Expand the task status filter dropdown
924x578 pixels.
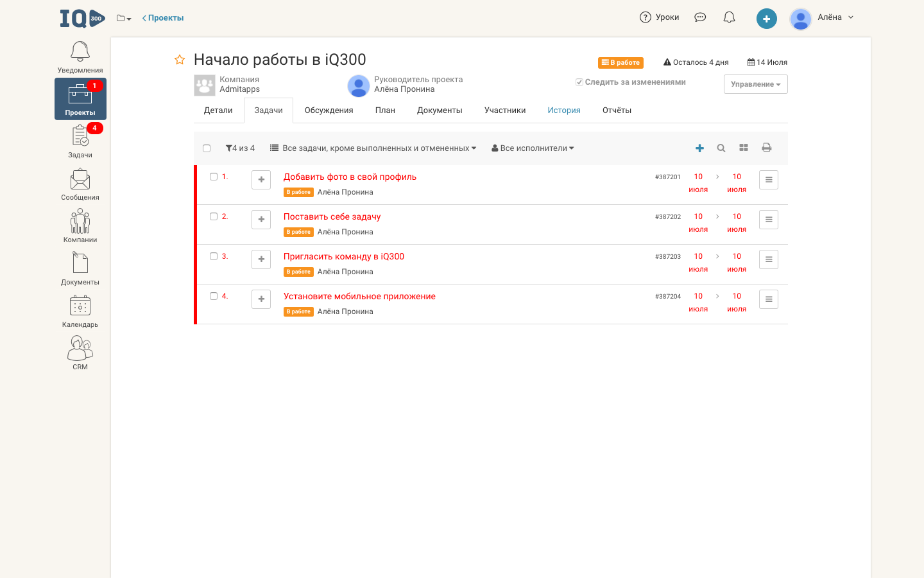coord(373,148)
